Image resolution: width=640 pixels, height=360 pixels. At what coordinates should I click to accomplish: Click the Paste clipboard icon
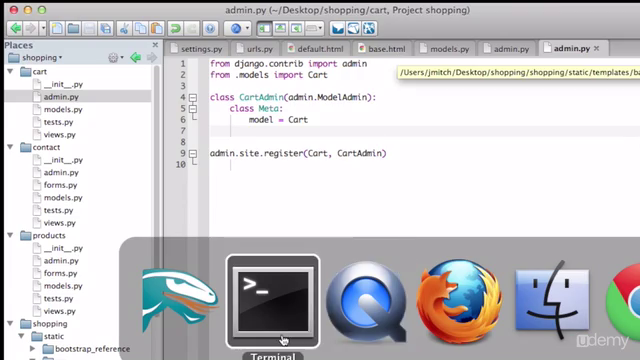[x=157, y=28]
